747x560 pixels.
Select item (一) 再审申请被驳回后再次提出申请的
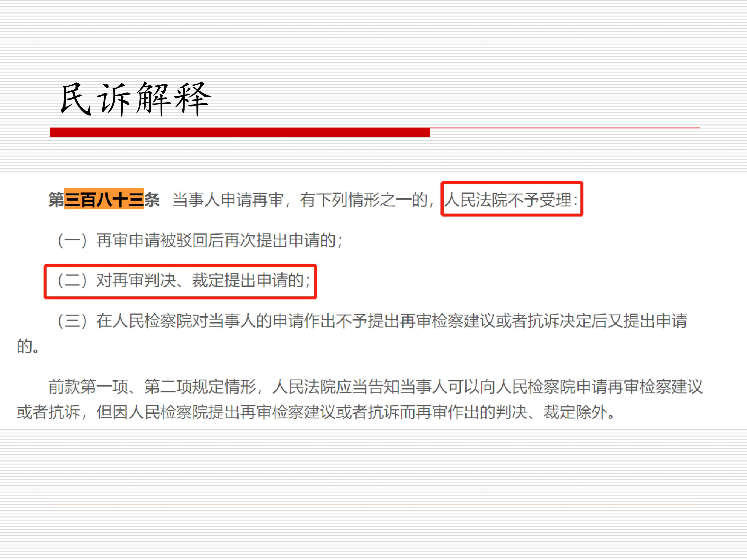click(x=200, y=240)
